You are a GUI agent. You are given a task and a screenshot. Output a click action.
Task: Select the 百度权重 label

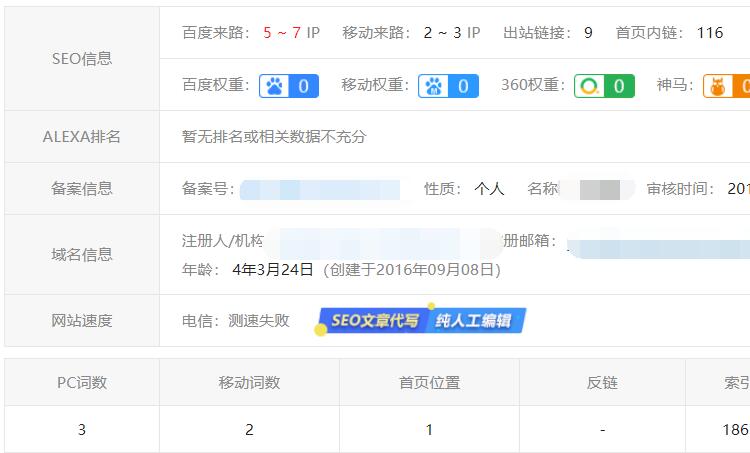[216, 85]
